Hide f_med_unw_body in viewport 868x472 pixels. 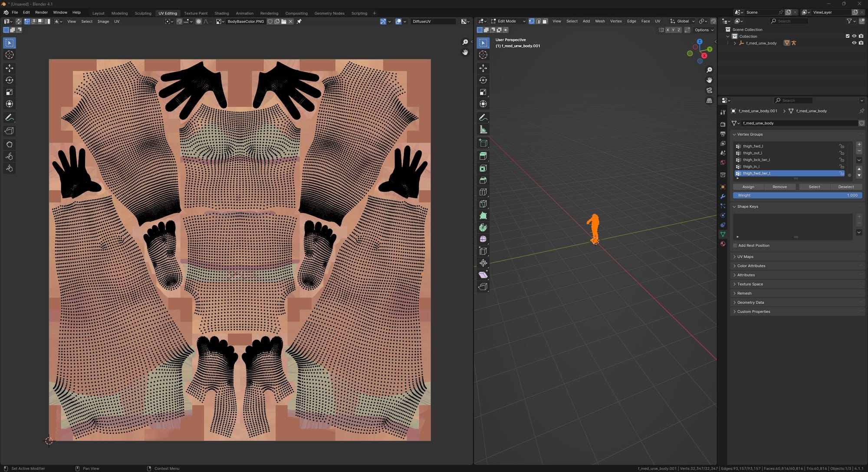854,43
